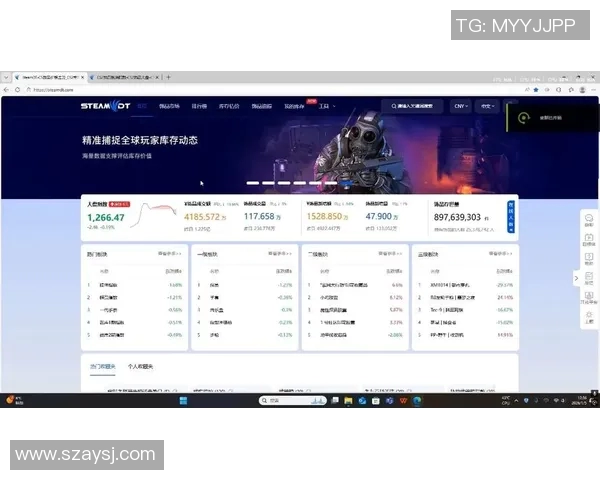Open the browser three-dot menu
The height and width of the screenshot is (480, 600).
coord(593,90)
